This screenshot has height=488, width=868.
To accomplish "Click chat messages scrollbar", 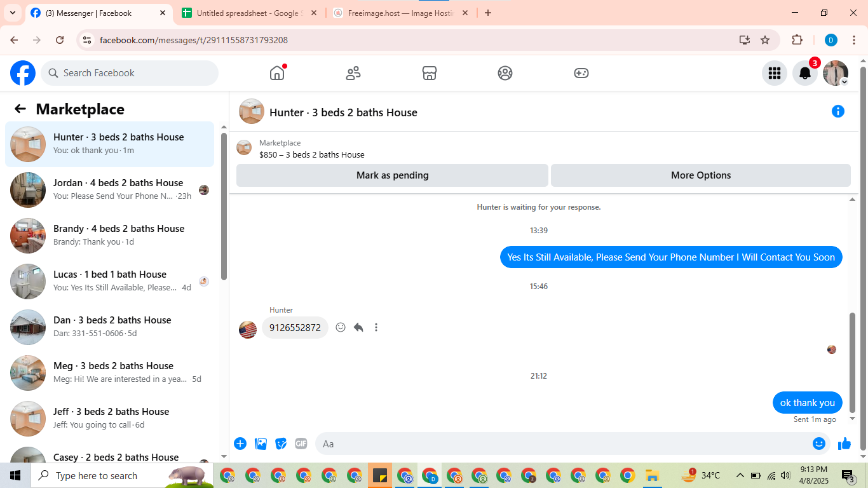I will (x=853, y=363).
